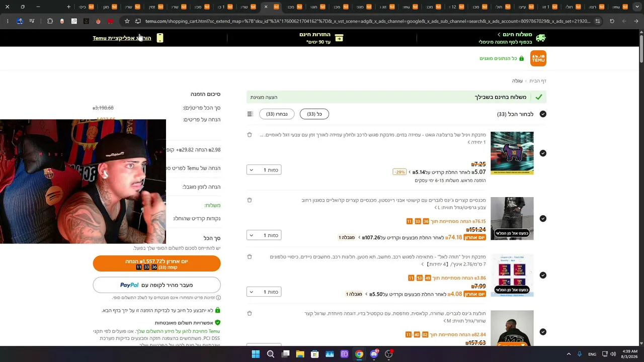Toggle the 'Select all (33)' checkbox
Image resolution: width=644 pixels, height=362 pixels.
[x=543, y=114]
